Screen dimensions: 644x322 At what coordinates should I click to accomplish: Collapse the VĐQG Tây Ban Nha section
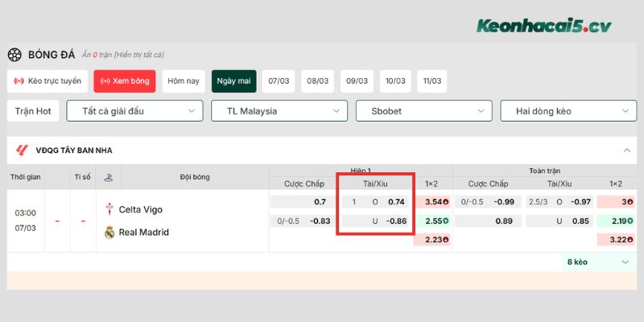point(626,150)
